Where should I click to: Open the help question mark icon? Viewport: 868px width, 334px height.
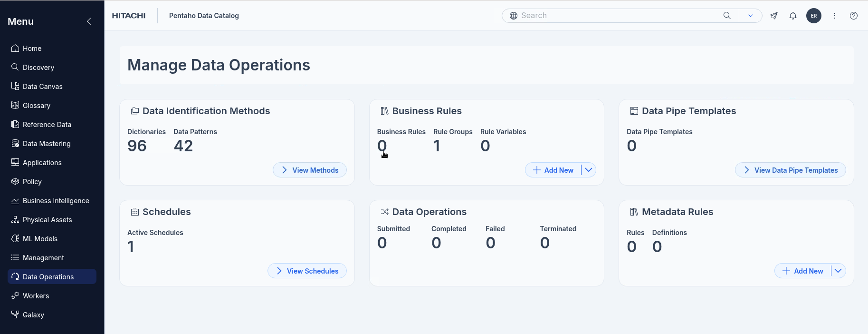click(x=854, y=16)
